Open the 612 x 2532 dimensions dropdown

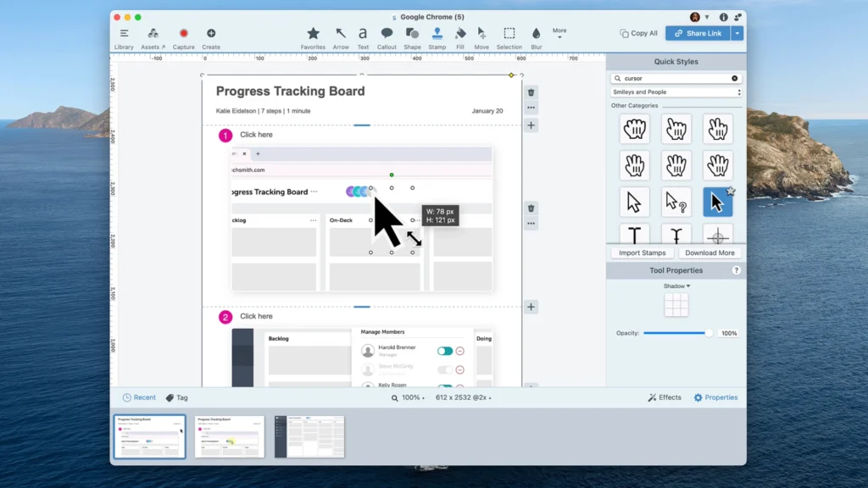(x=464, y=397)
